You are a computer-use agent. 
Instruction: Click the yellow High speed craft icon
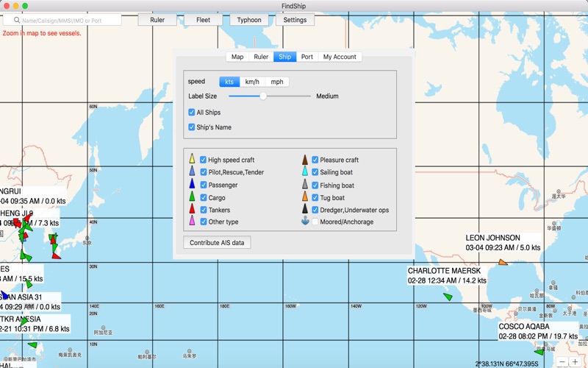[x=193, y=159]
